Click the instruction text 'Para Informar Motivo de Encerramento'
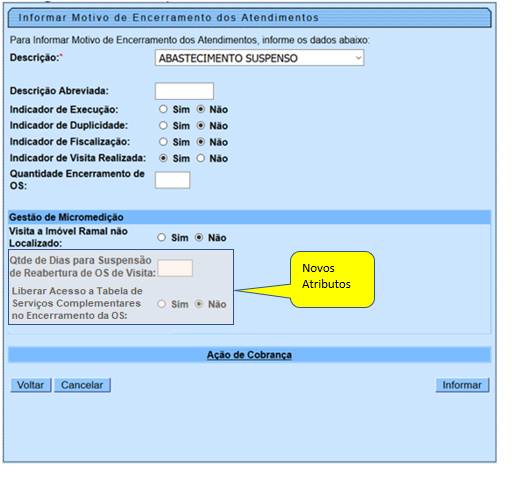 (x=190, y=40)
